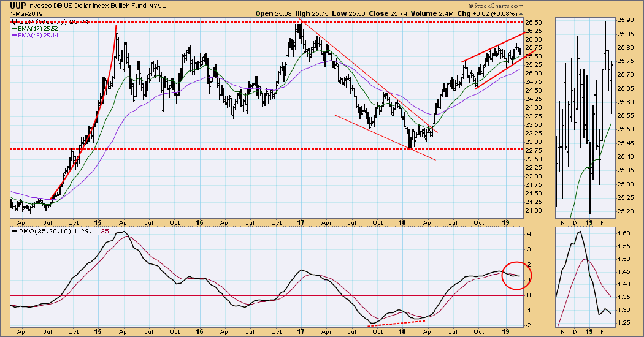Click the 23.50 label on the price axis
The width and height of the screenshot is (644, 337).
(x=534, y=125)
